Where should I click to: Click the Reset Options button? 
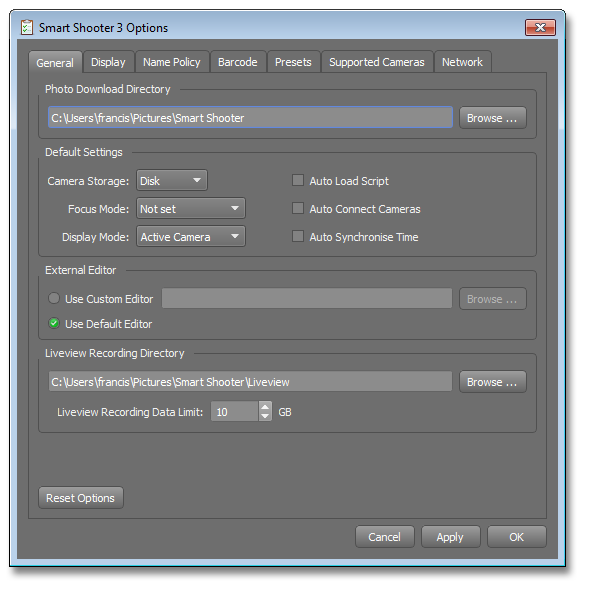point(81,498)
